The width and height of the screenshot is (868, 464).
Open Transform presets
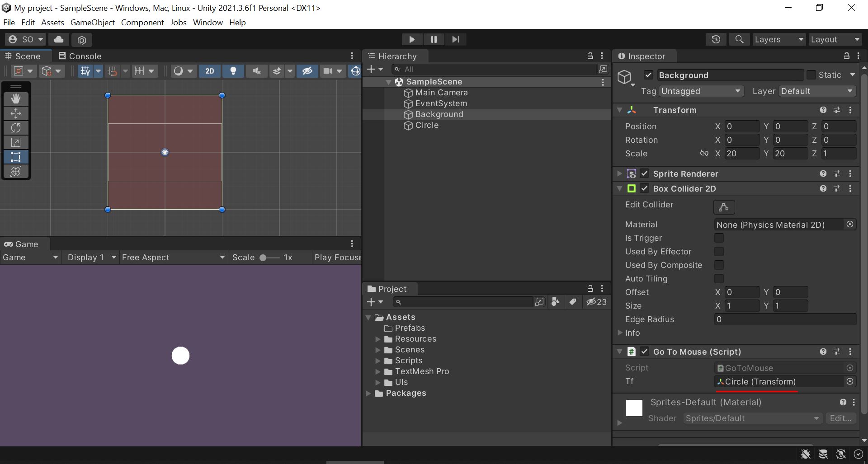point(837,110)
